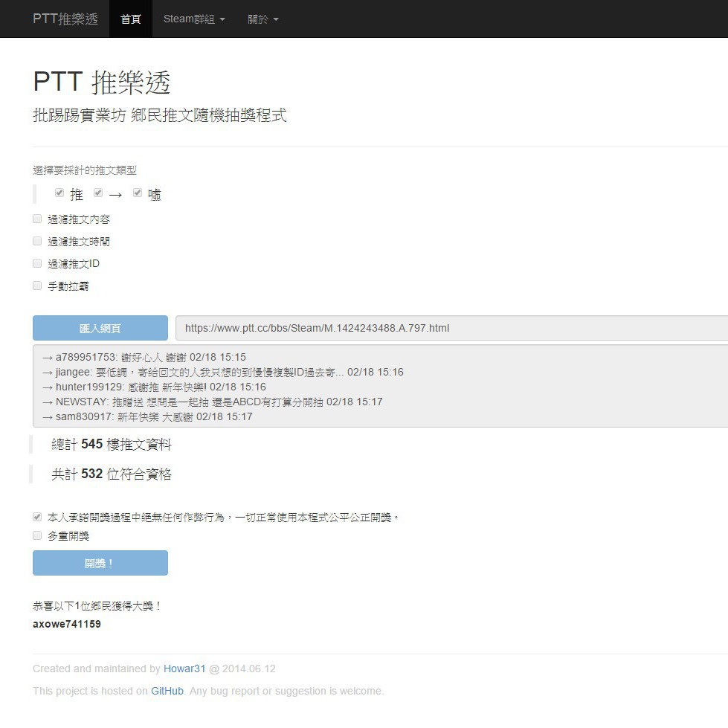Toggle the 推 push type checkbox

click(x=59, y=193)
